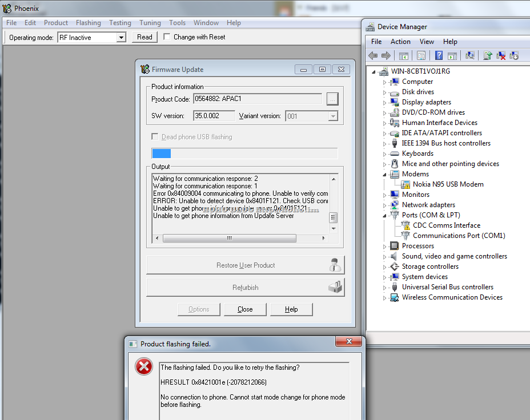Click the red error icon in failure dialog
The width and height of the screenshot is (530, 420).
(x=144, y=367)
